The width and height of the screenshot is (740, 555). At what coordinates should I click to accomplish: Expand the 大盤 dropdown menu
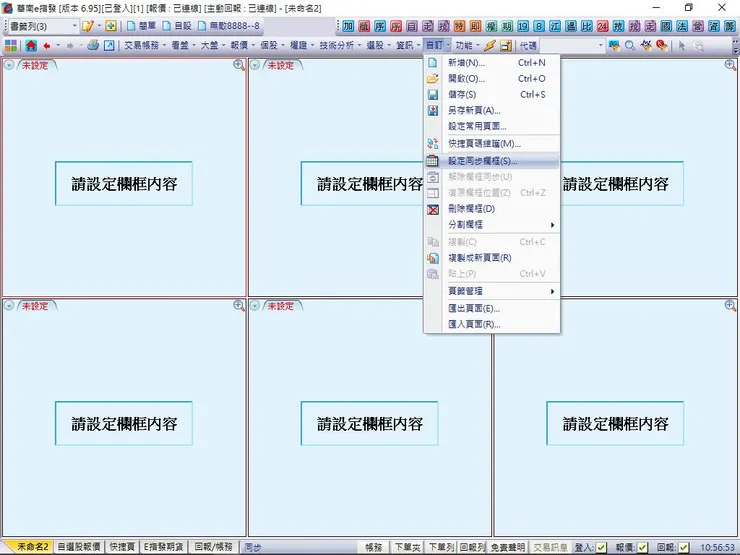213,46
